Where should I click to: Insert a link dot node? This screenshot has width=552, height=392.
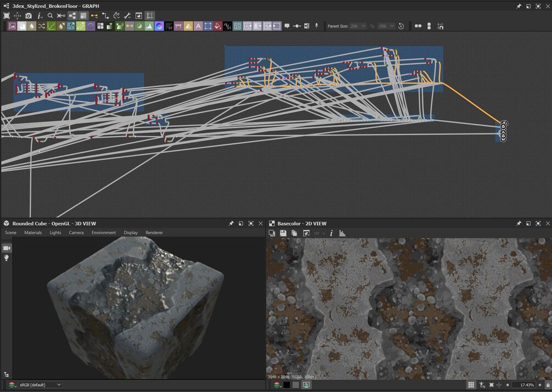[x=297, y=26]
